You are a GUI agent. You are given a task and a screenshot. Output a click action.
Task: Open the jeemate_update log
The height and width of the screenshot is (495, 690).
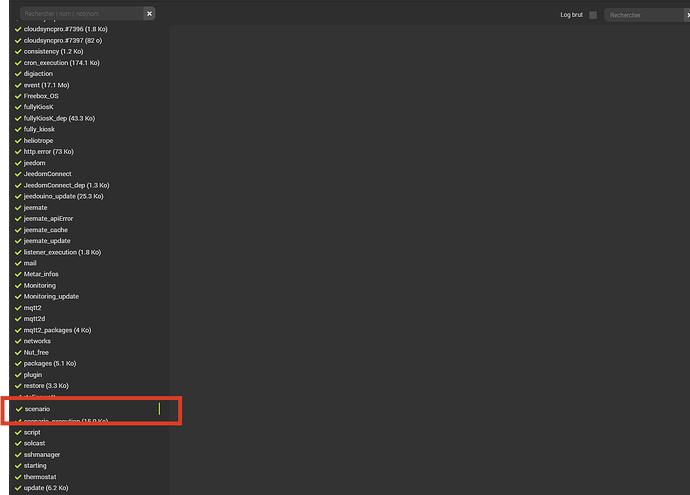tap(47, 241)
